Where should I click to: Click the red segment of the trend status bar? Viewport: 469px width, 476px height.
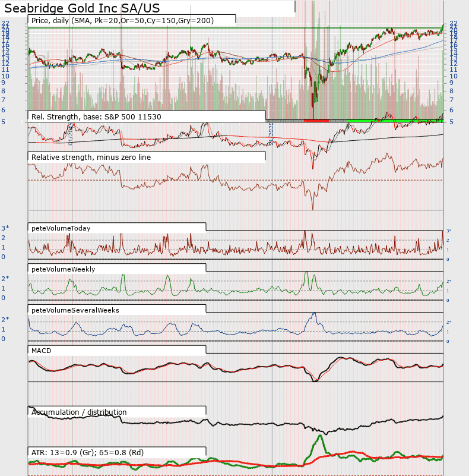point(316,121)
